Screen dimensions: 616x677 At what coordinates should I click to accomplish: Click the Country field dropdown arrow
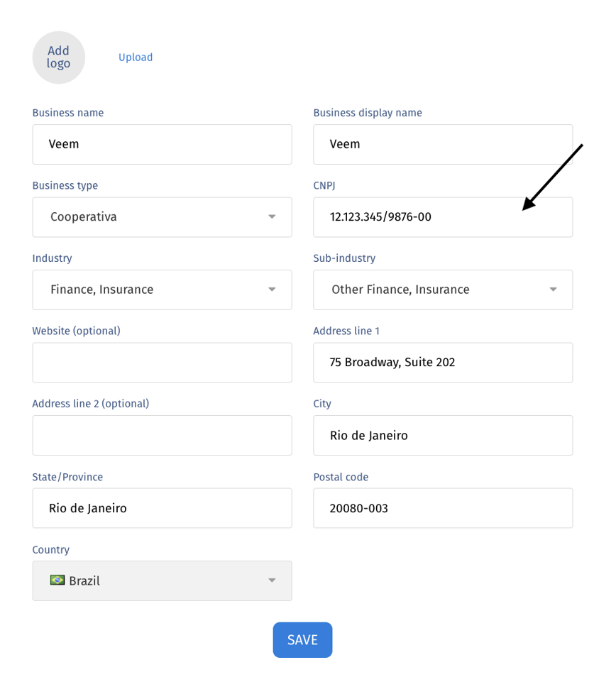click(272, 580)
